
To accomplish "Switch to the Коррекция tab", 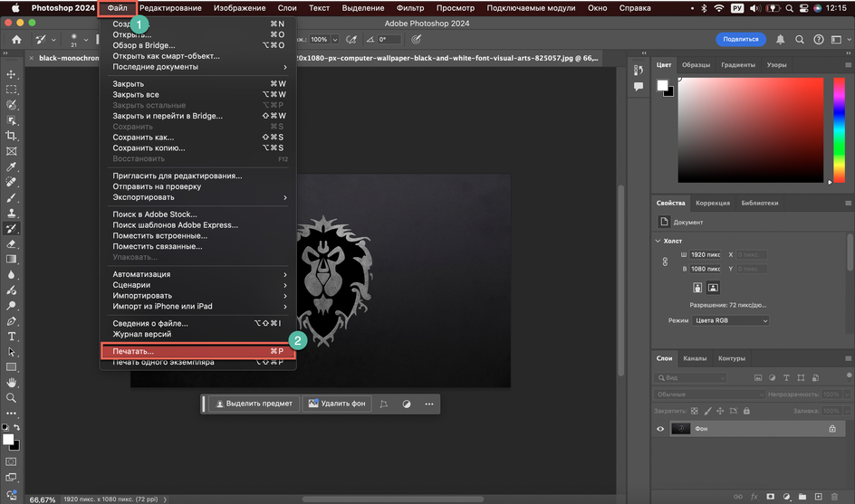I will point(713,204).
